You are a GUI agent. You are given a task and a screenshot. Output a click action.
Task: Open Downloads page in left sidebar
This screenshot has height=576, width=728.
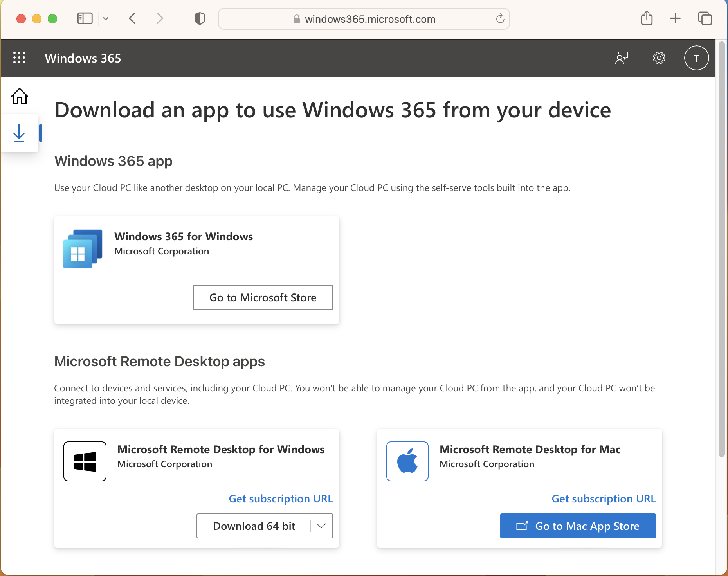coord(19,133)
